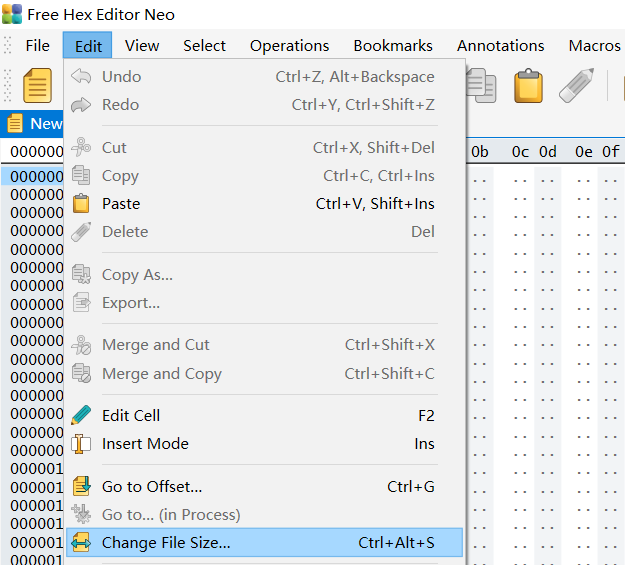The height and width of the screenshot is (565, 625).
Task: Click the New document toolbar icon
Action: coord(37,86)
